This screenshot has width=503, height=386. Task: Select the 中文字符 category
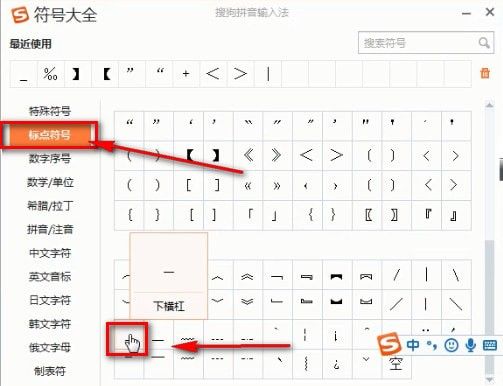[50, 253]
